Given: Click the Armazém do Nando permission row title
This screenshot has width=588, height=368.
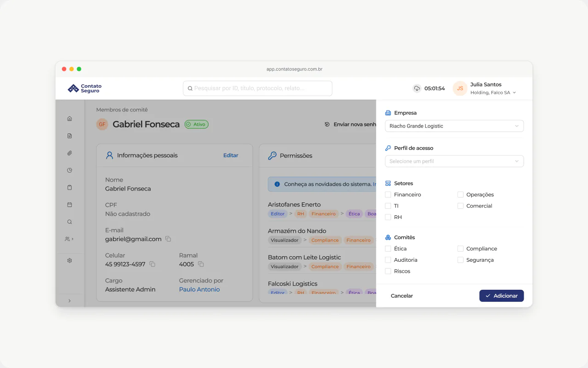Looking at the screenshot, I should pos(297,231).
